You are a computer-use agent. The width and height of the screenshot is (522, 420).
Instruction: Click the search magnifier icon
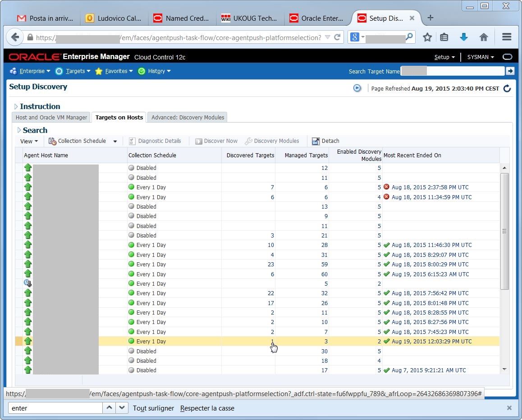[x=409, y=37]
